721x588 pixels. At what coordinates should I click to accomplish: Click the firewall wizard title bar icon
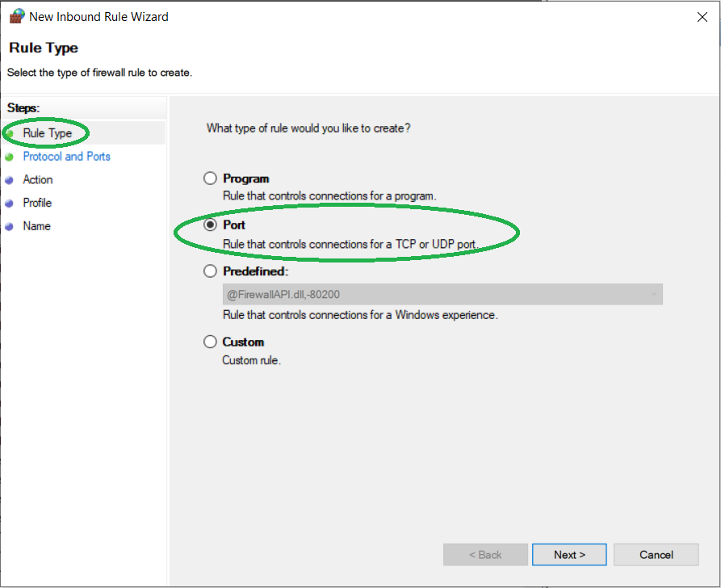tap(16, 16)
